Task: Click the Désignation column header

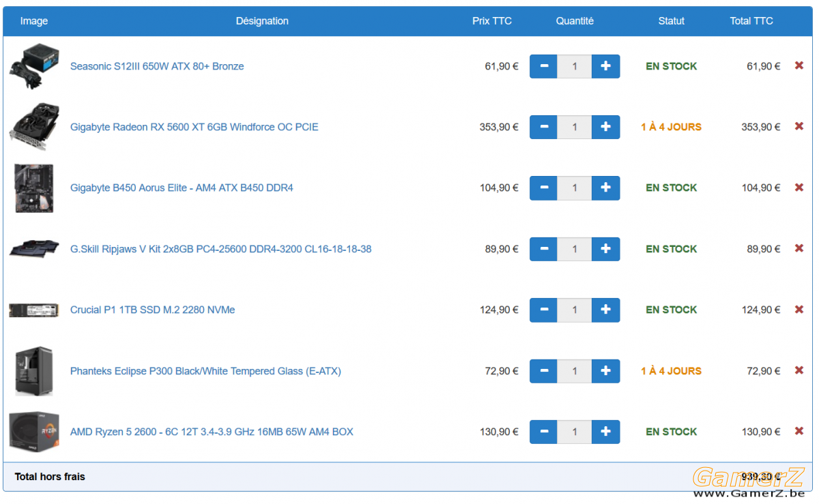Action: pyautogui.click(x=262, y=21)
